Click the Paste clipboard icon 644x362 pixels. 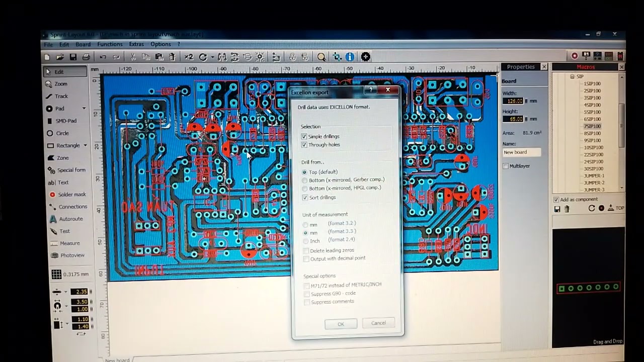point(159,57)
